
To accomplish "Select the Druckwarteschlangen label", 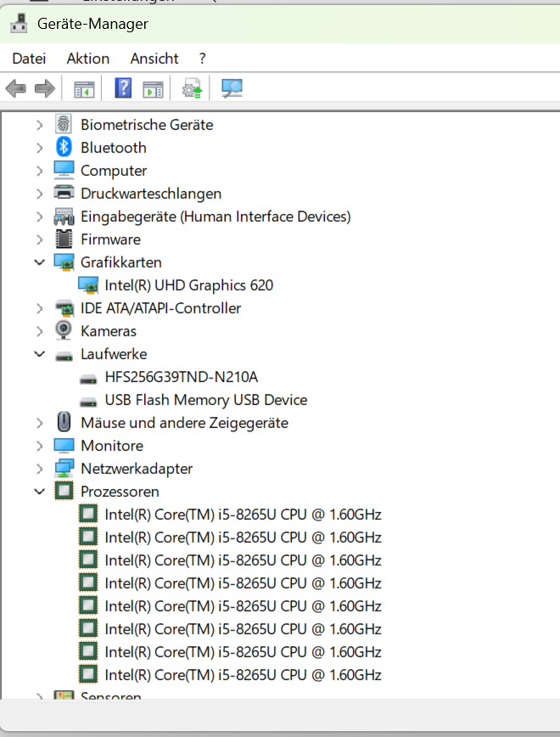I will click(x=151, y=194).
